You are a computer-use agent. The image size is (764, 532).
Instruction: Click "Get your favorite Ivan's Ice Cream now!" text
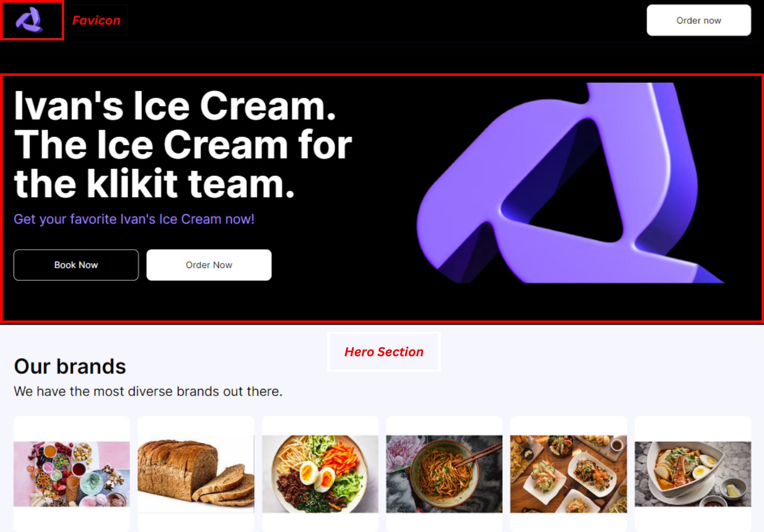coord(134,219)
